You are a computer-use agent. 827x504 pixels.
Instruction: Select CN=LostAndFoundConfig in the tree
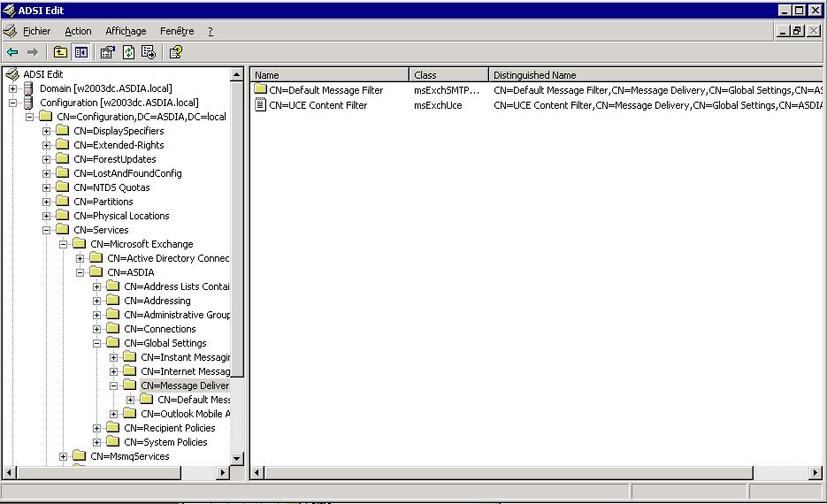(x=127, y=173)
